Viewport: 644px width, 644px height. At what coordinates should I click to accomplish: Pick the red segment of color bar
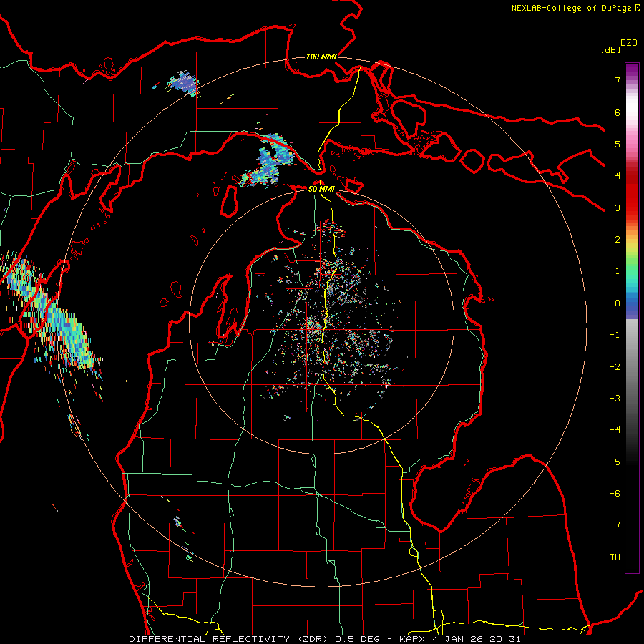pyautogui.click(x=632, y=191)
